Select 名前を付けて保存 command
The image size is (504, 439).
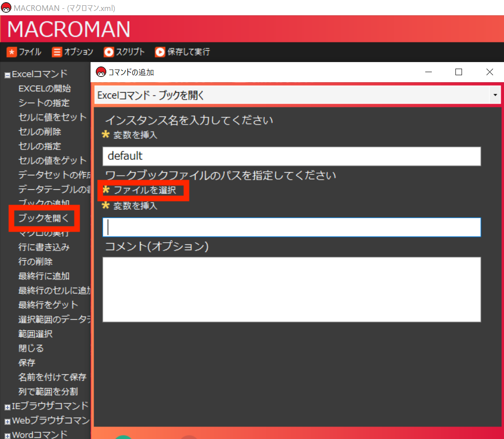[52, 377]
